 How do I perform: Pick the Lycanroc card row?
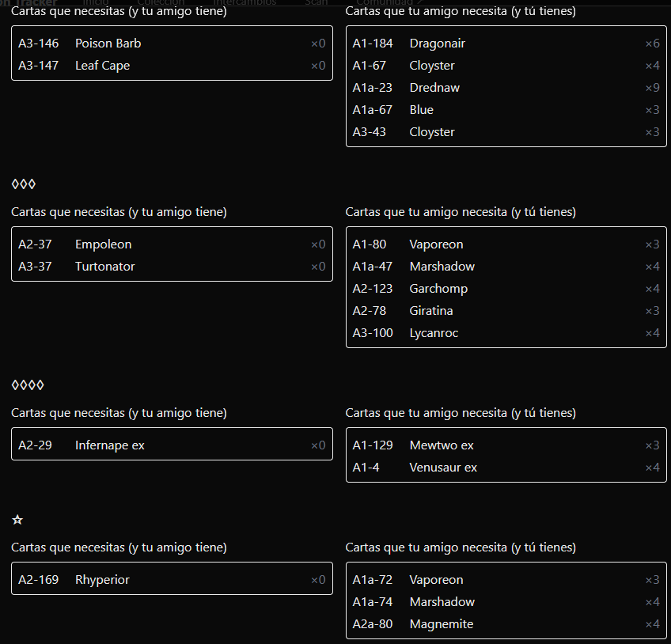pyautogui.click(x=506, y=333)
